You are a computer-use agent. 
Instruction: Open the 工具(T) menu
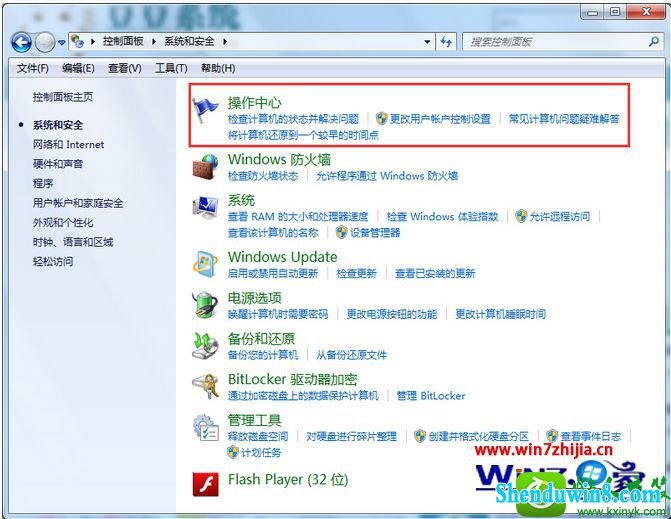171,68
